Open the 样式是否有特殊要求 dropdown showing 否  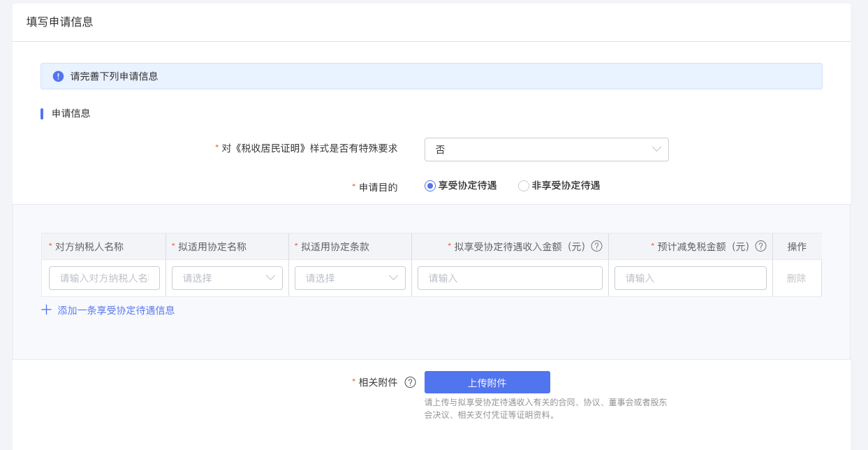point(547,150)
